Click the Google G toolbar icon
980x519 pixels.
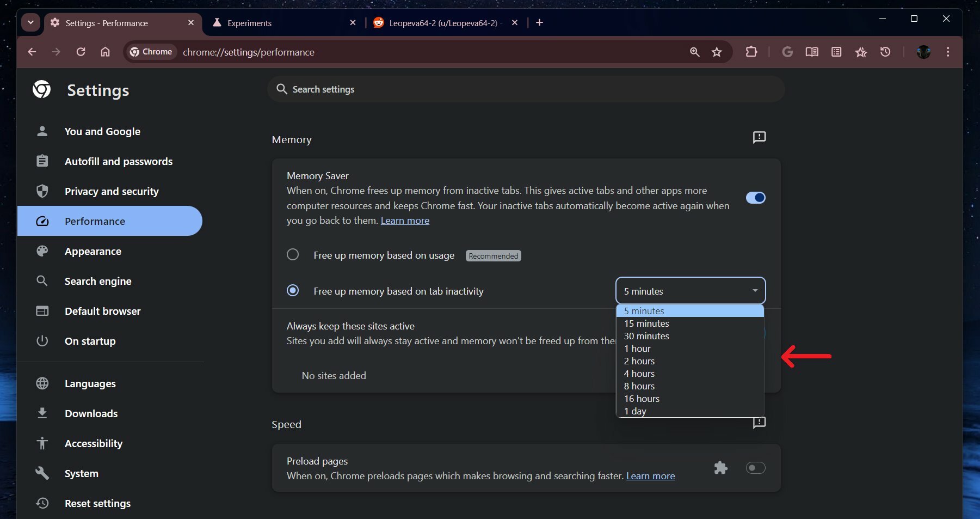[787, 52]
